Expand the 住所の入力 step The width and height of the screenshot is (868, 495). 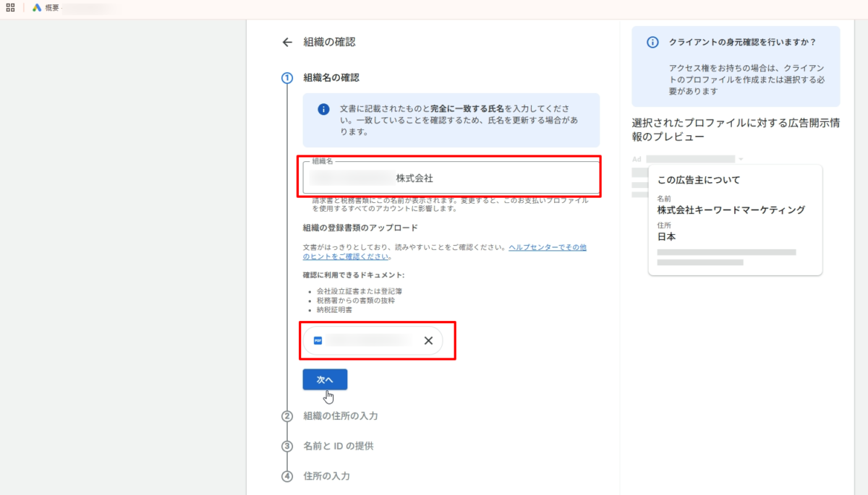tap(326, 476)
